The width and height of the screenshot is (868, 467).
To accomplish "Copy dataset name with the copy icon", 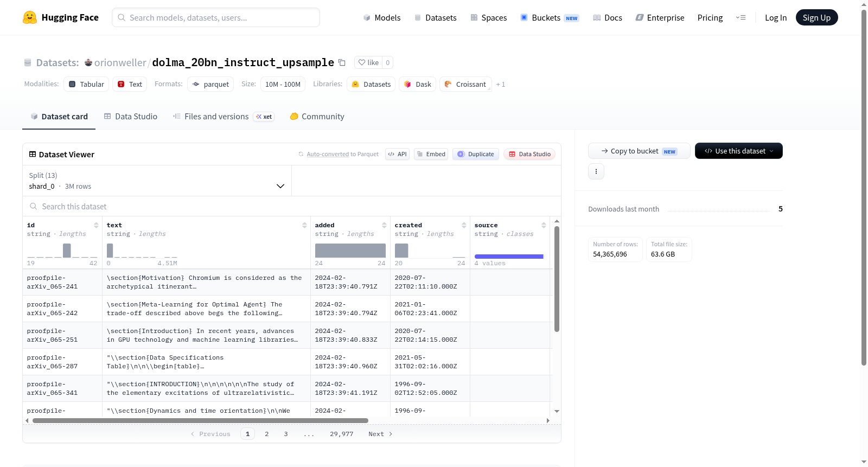I will tap(342, 62).
